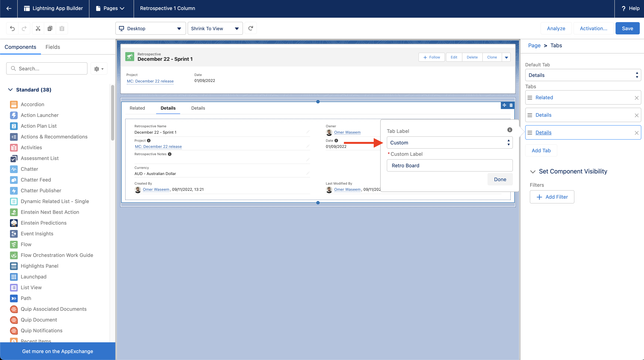
Task: Open the Shrink To View dropdown
Action: 215,28
